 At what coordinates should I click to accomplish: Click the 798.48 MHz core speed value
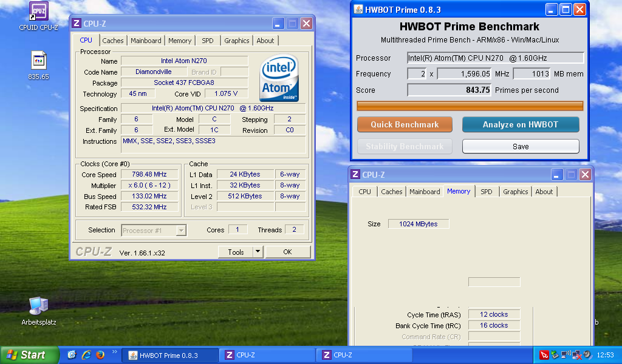coord(149,174)
